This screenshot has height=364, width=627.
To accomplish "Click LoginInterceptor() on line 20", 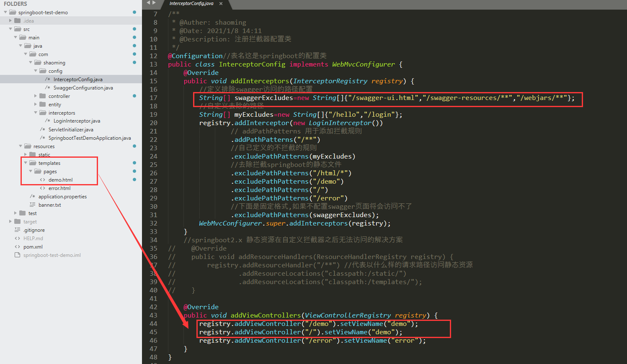I will click(346, 123).
